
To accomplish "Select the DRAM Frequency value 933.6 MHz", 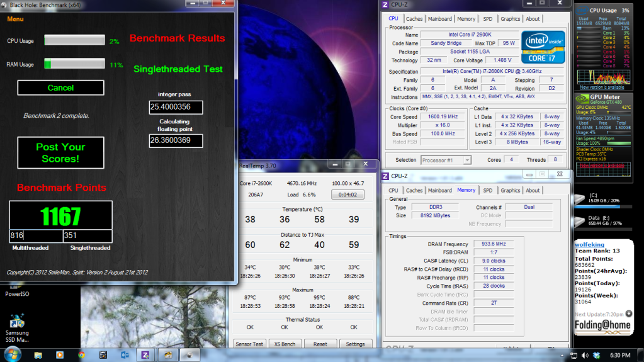I will pos(494,244).
